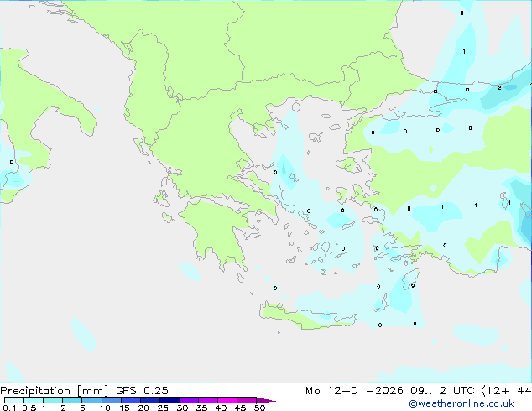The width and height of the screenshot is (532, 411).
Task: Click the "20" legend scale label
Action: [x=143, y=408]
